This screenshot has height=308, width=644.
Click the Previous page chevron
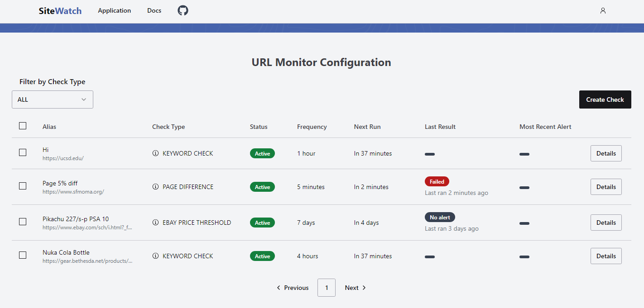pos(279,288)
